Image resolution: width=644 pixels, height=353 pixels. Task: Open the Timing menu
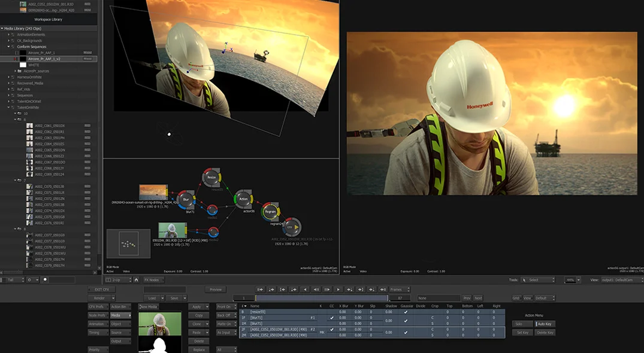point(98,333)
